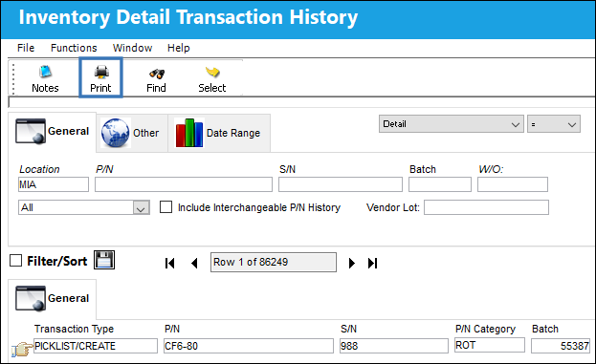Switch to the Other tab

(132, 133)
